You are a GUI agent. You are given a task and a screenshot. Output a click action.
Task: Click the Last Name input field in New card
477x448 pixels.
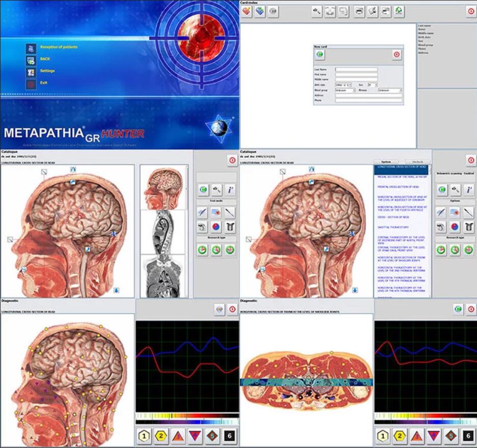pos(356,69)
